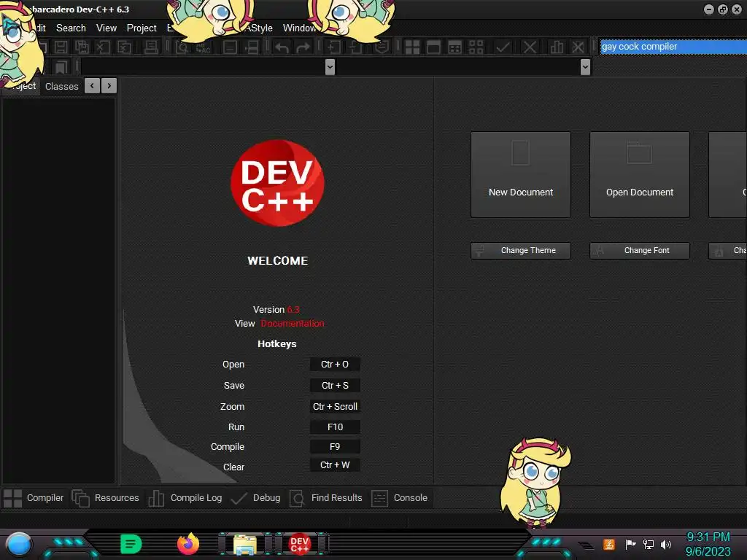Viewport: 747px width, 560px height.
Task: Click the Start orb button
Action: (x=19, y=545)
